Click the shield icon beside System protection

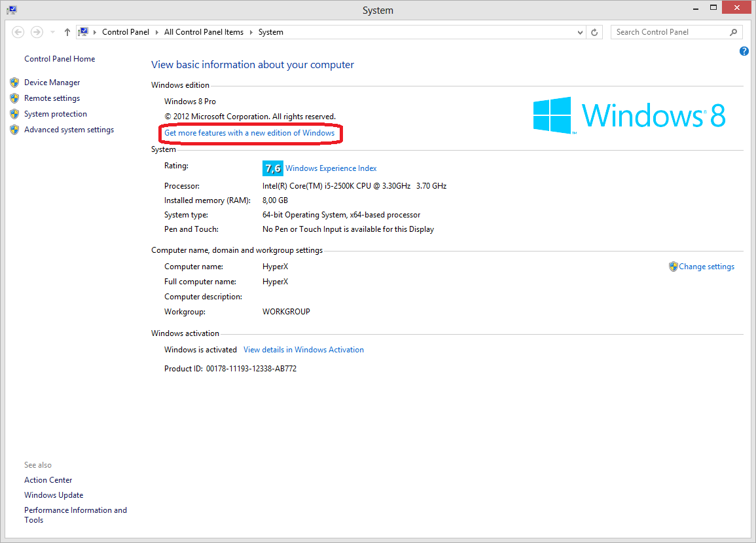point(14,114)
